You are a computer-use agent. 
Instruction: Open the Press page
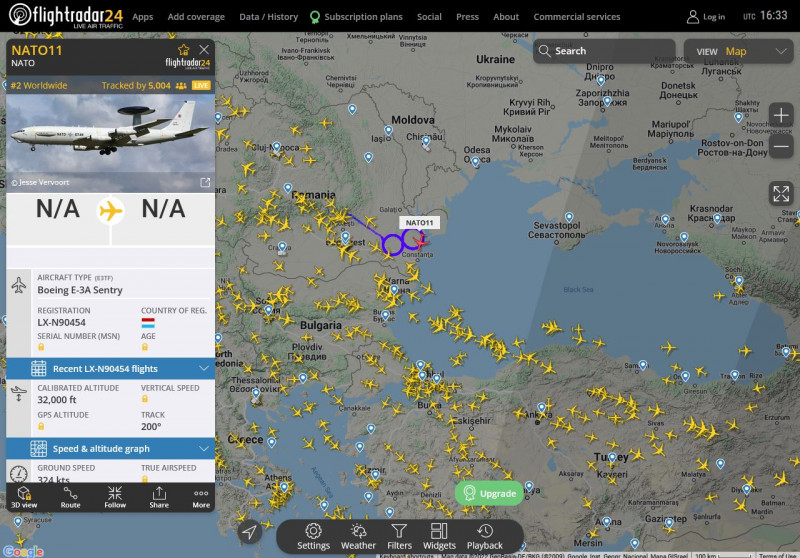(467, 17)
